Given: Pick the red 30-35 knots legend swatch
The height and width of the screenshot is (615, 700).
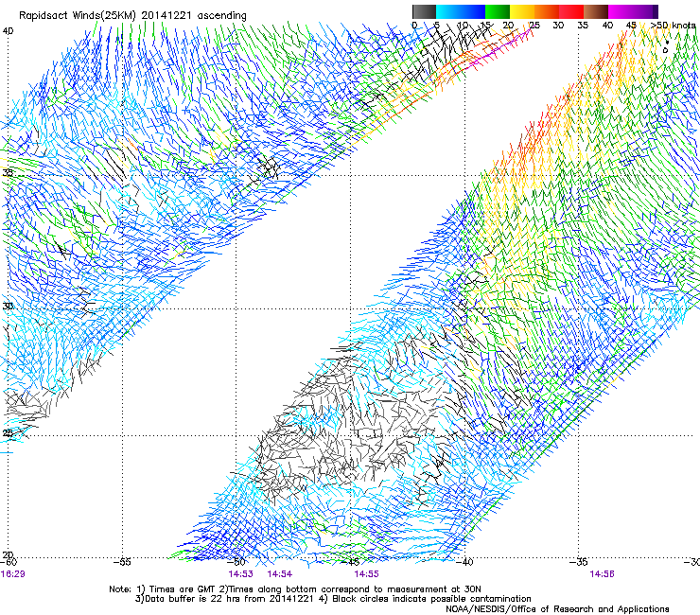Looking at the screenshot, I should 571,11.
